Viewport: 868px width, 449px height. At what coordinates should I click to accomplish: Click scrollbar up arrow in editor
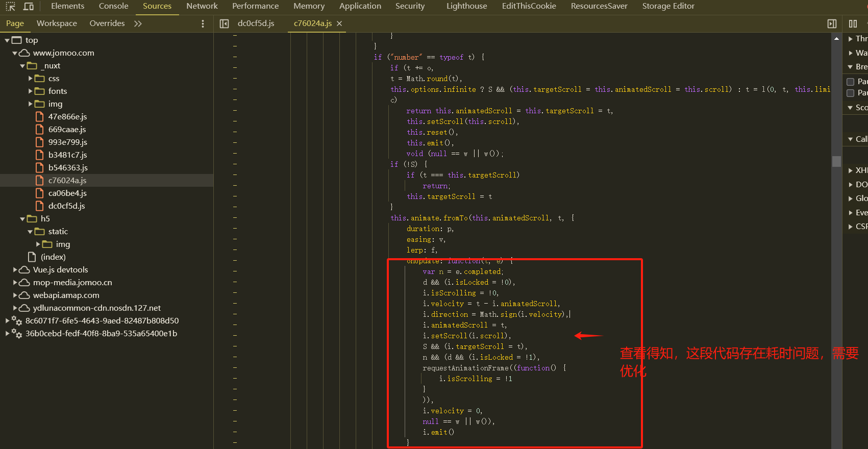[x=836, y=39]
